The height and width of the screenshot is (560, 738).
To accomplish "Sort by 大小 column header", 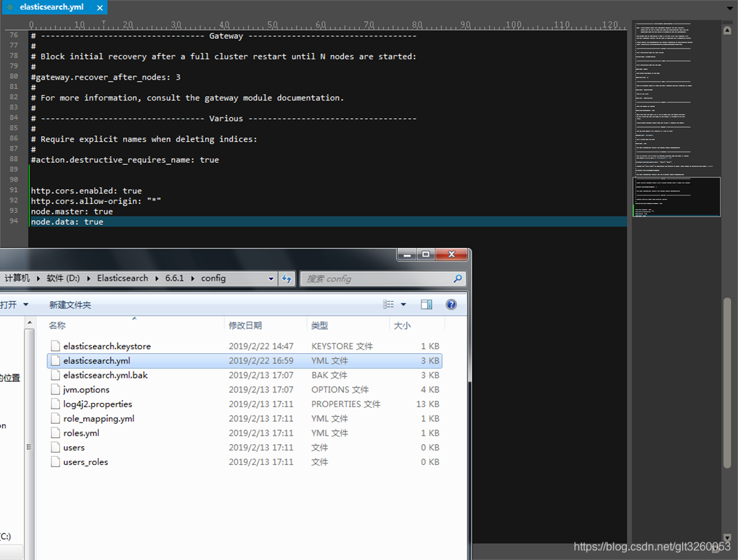I will [x=417, y=325].
